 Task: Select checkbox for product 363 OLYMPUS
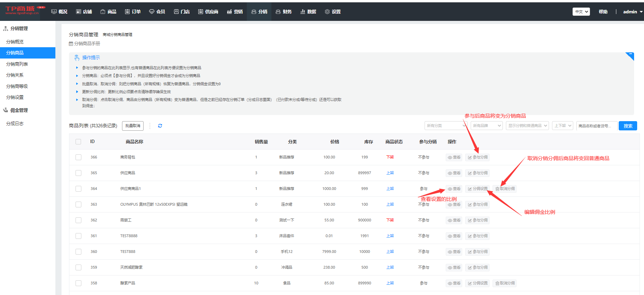(x=78, y=205)
